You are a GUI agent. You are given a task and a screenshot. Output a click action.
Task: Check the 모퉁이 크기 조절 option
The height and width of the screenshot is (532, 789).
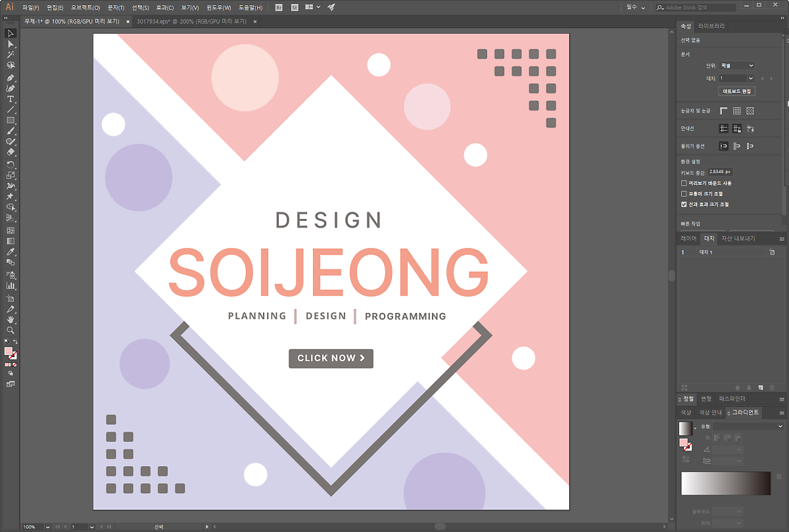coord(684,194)
